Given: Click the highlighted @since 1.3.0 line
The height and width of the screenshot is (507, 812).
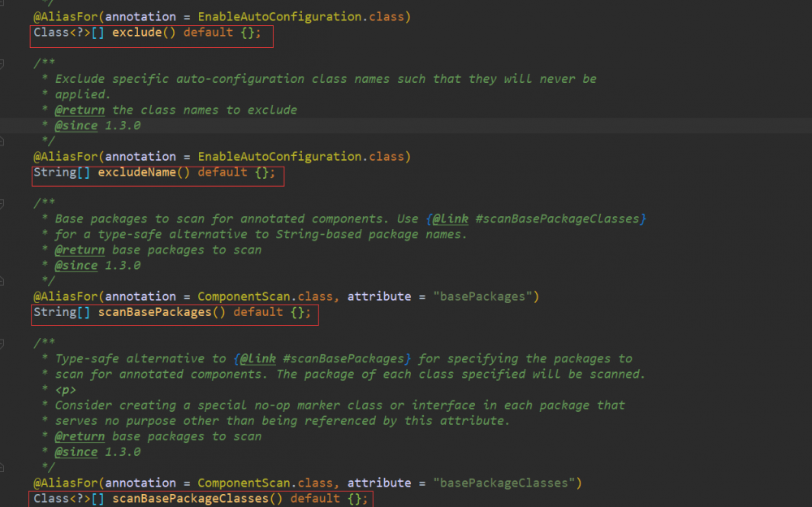Looking at the screenshot, I should [76, 125].
